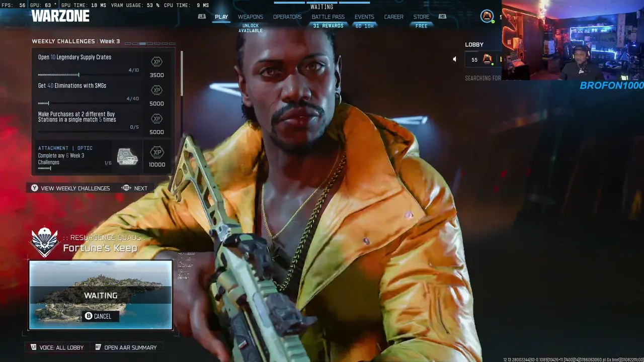The height and width of the screenshot is (362, 644).
Task: Open the CAREER tab
Action: 394,17
